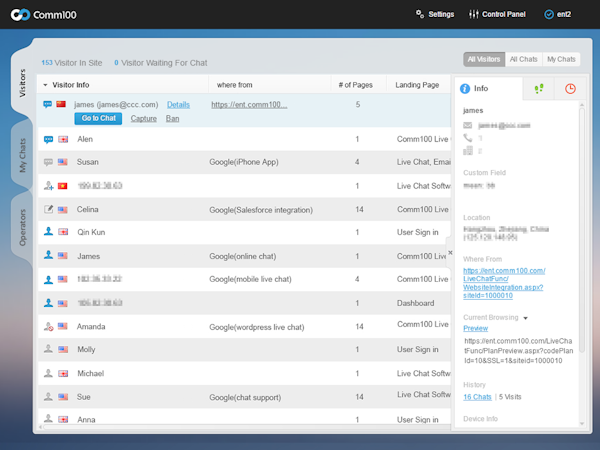Image resolution: width=600 pixels, height=450 pixels.
Task: Sort by the where from column
Action: (x=234, y=85)
